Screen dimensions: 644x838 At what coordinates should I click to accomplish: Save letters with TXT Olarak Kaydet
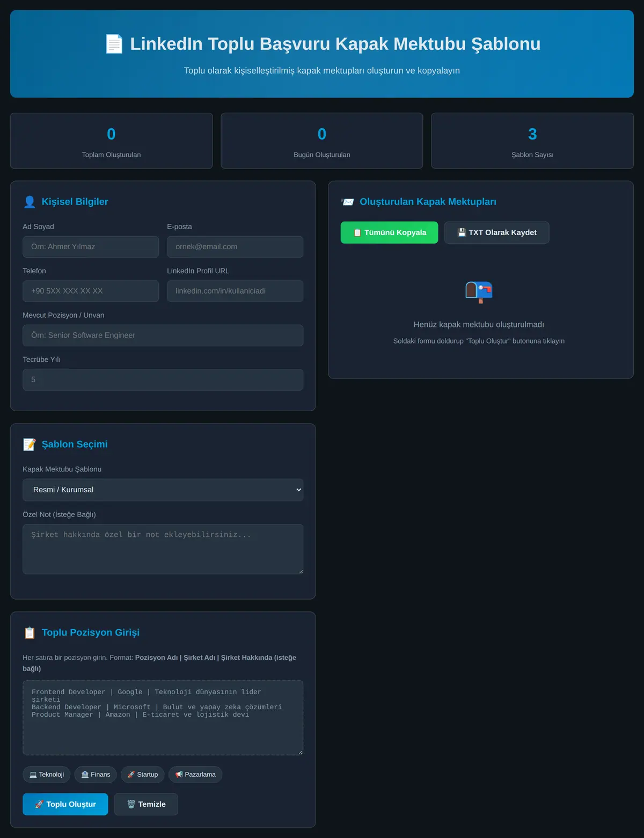tap(496, 232)
